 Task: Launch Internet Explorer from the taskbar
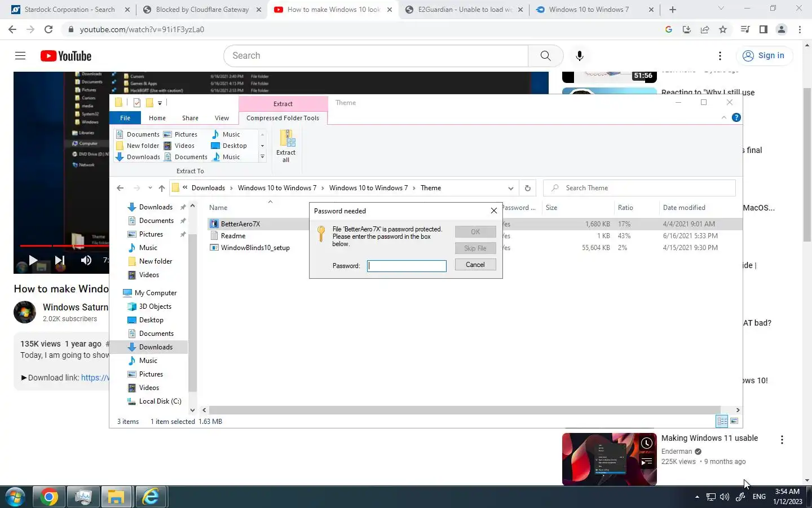click(x=151, y=497)
